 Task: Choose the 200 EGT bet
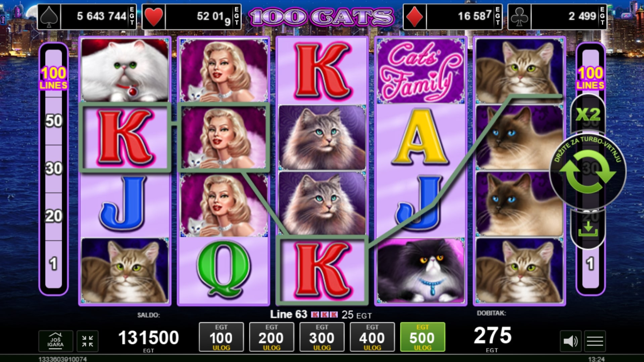pos(271,337)
